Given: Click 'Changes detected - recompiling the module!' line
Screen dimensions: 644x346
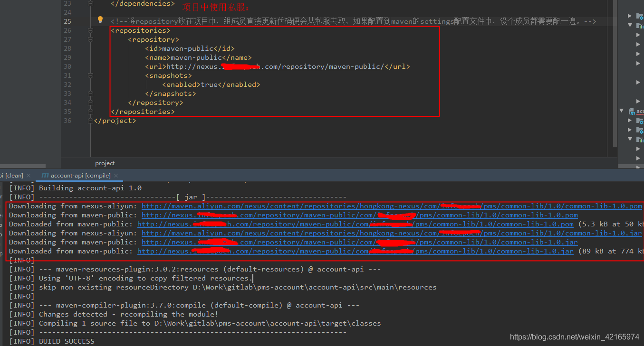Looking at the screenshot, I should click(114, 314).
